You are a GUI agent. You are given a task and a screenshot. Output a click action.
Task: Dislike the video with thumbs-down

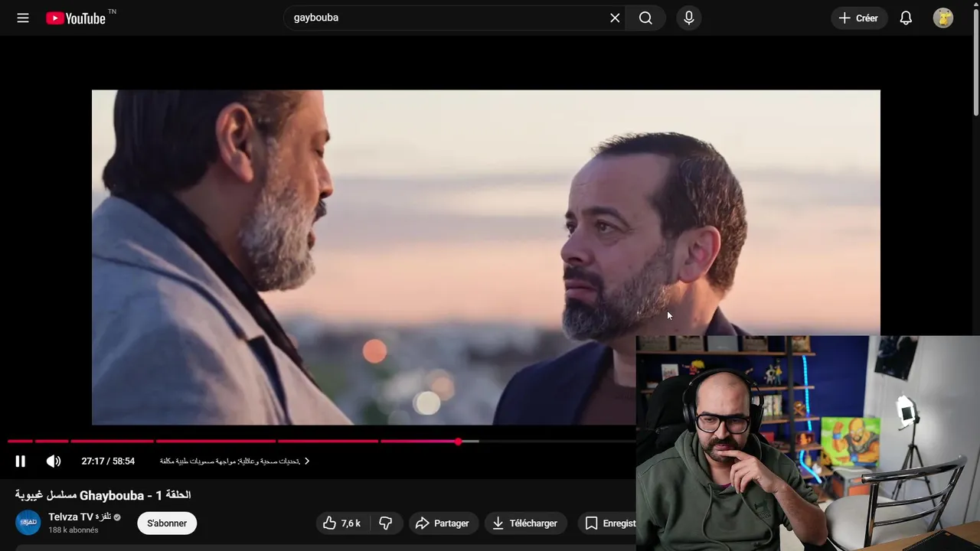tap(386, 523)
